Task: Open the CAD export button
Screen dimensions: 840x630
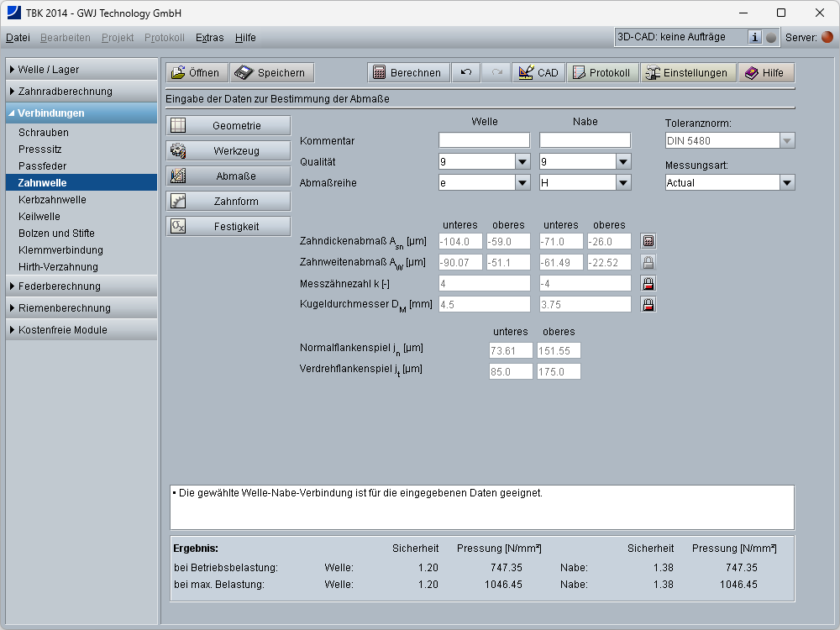Action: 538,73
